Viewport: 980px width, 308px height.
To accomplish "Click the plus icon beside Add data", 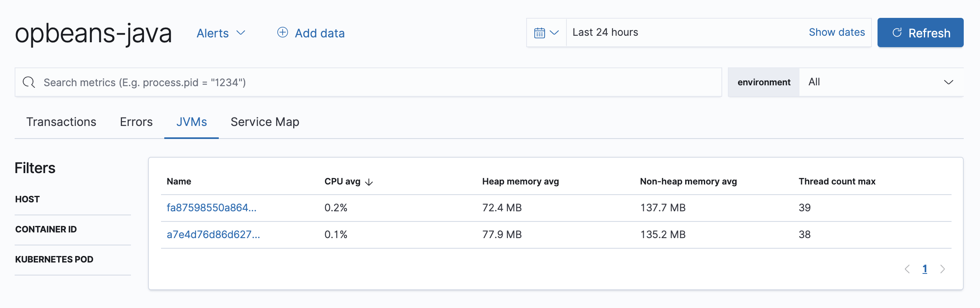I will 283,33.
